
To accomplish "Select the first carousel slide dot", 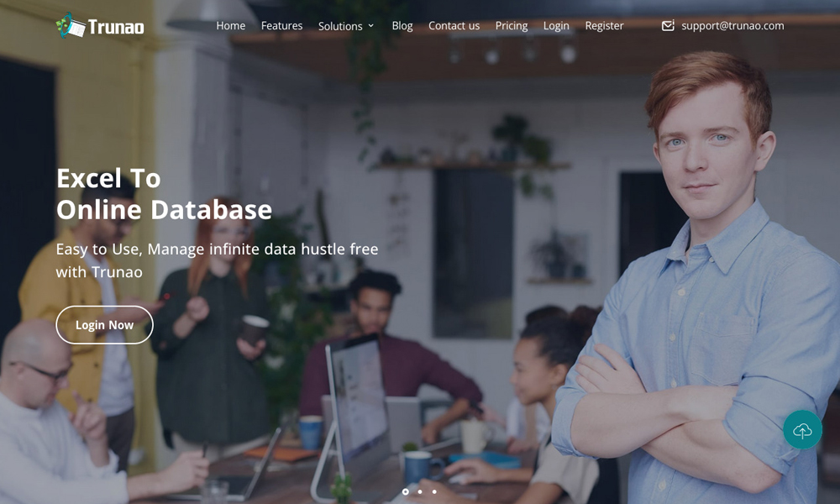I will coord(406,491).
